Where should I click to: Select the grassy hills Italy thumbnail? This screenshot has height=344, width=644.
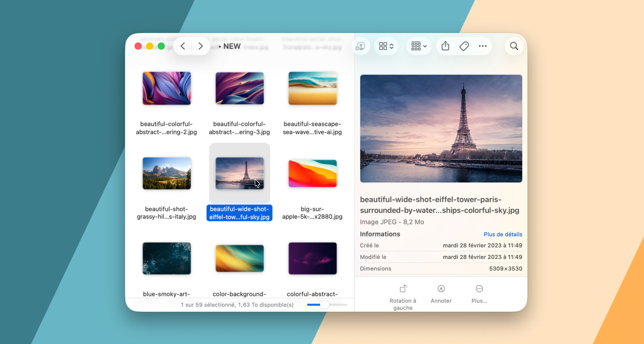167,173
